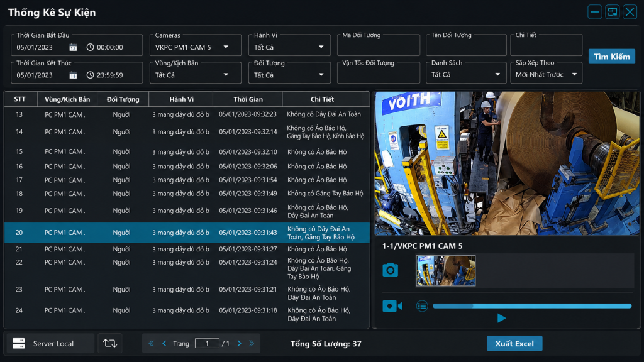The width and height of the screenshot is (644, 362).
Task: Play the recorded event video
Action: point(501,318)
